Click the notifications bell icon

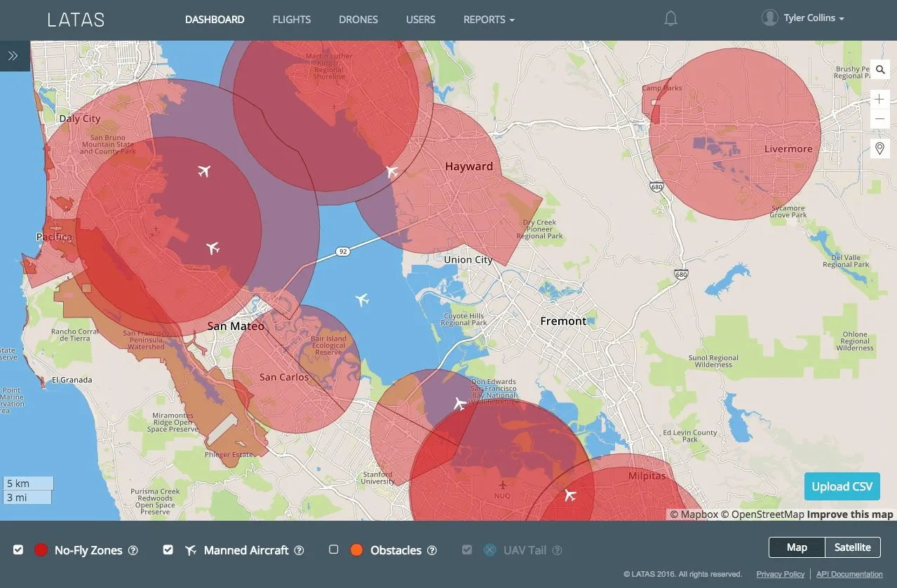670,20
